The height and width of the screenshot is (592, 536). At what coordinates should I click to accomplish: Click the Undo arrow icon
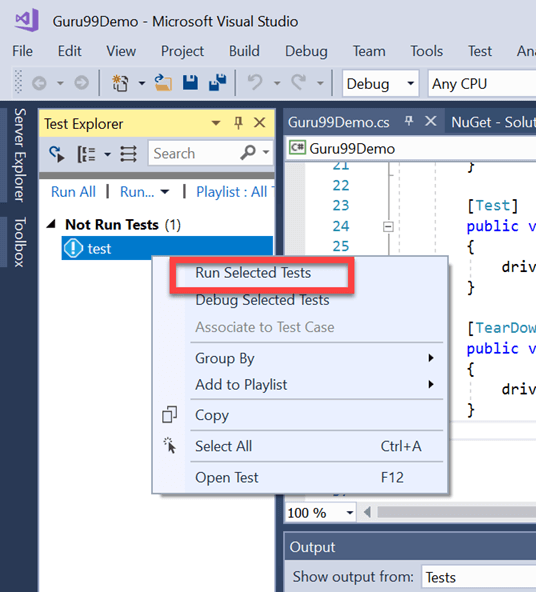255,82
